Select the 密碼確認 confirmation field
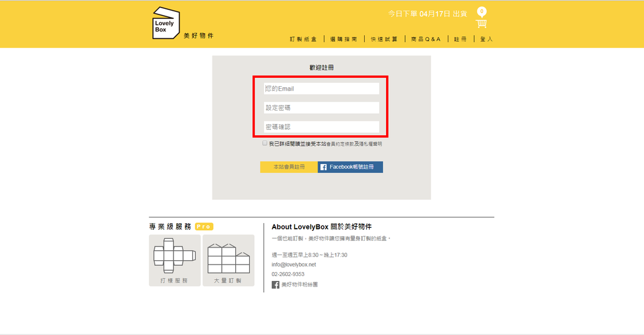The height and width of the screenshot is (335, 644). coord(321,126)
